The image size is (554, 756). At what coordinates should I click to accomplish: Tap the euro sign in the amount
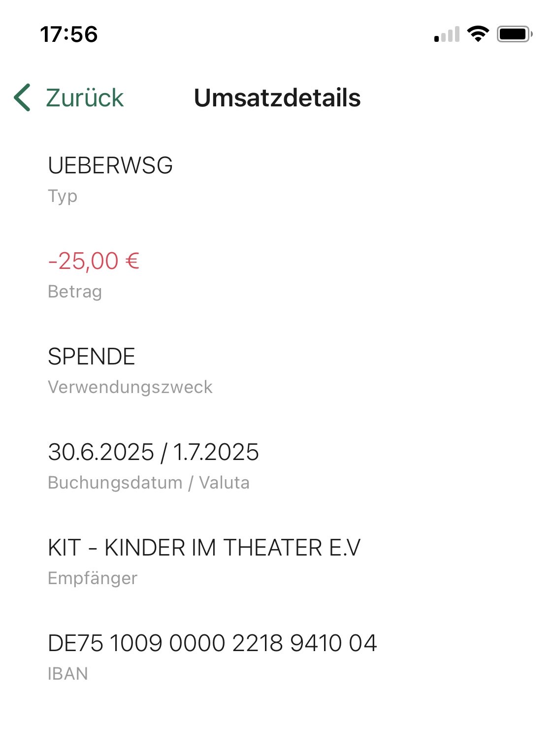(x=132, y=261)
